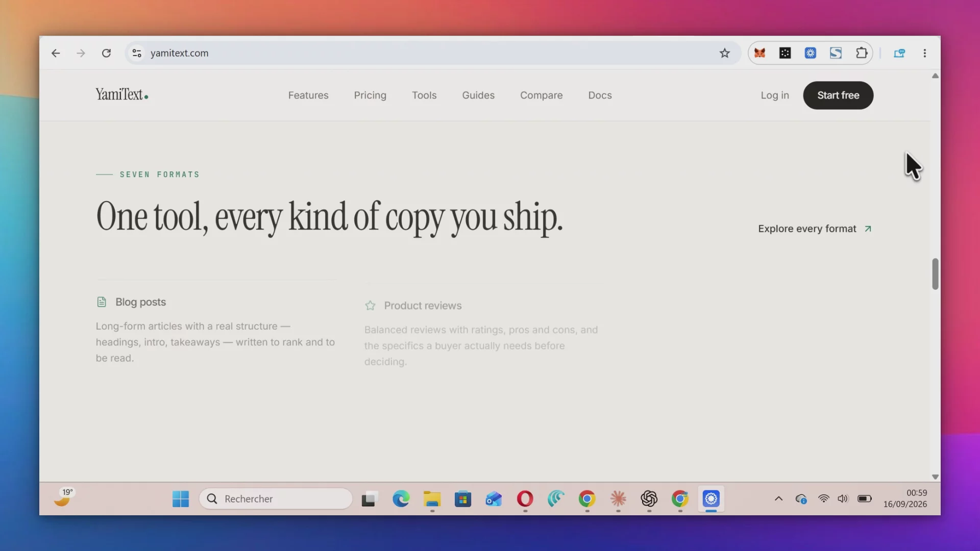
Task: Open the blue S-shaped extension icon
Action: [x=836, y=53]
